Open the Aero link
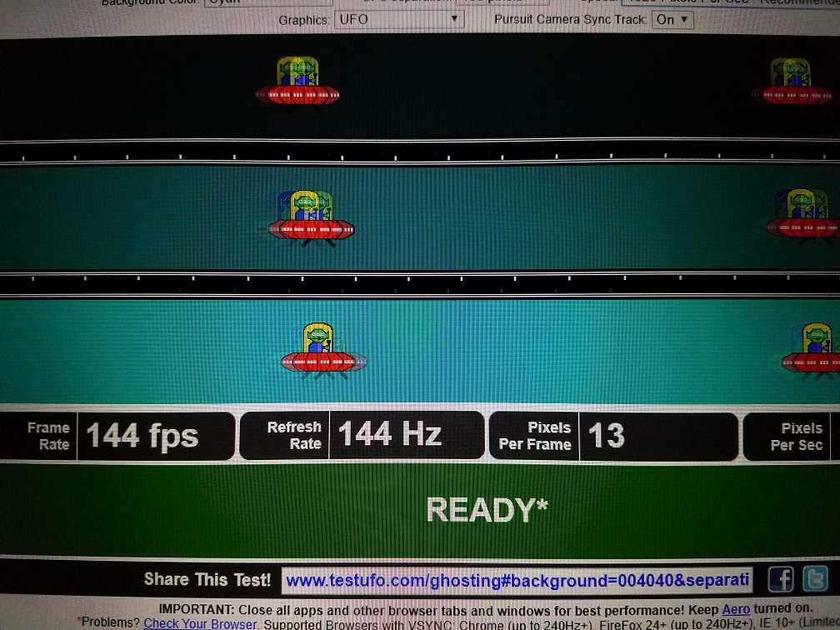Viewport: 840px width, 630px height. [736, 609]
